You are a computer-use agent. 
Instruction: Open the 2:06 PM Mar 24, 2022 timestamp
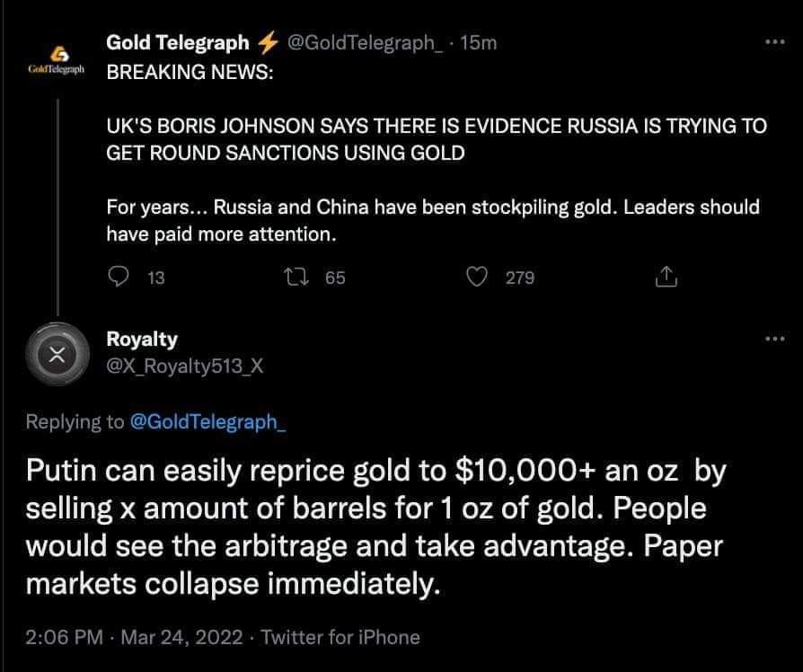point(134,637)
